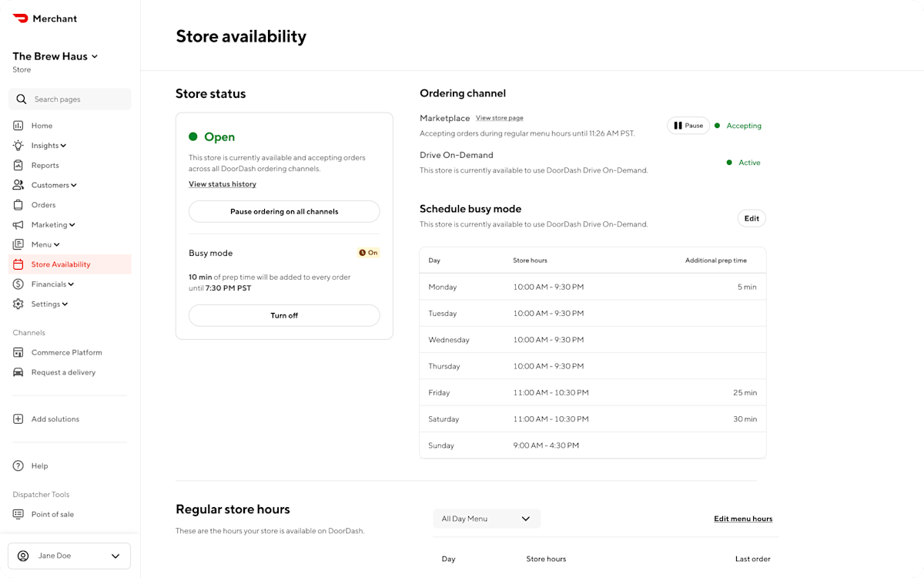Select the Orders icon

click(x=19, y=204)
